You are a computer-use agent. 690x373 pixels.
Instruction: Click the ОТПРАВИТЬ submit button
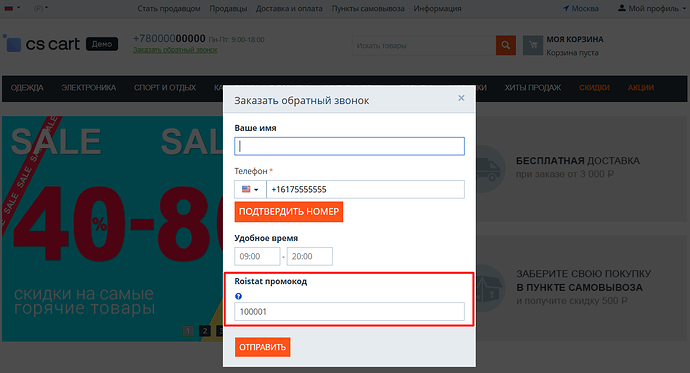point(262,347)
